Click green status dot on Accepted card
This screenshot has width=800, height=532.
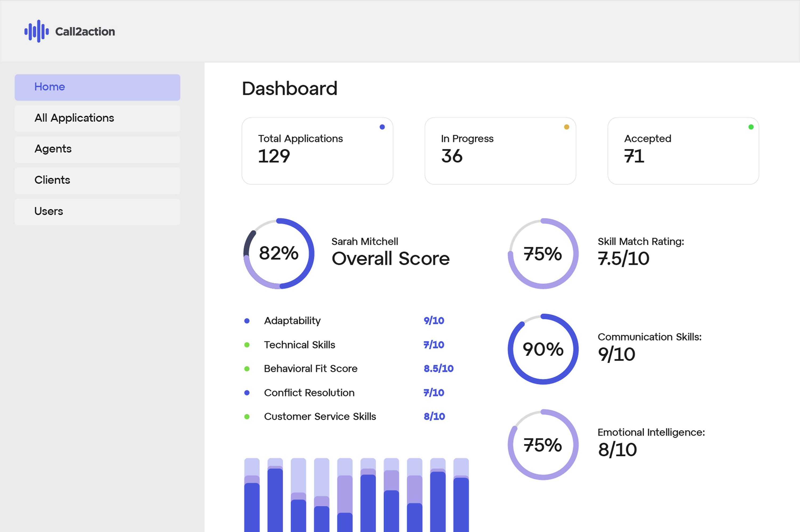point(751,127)
